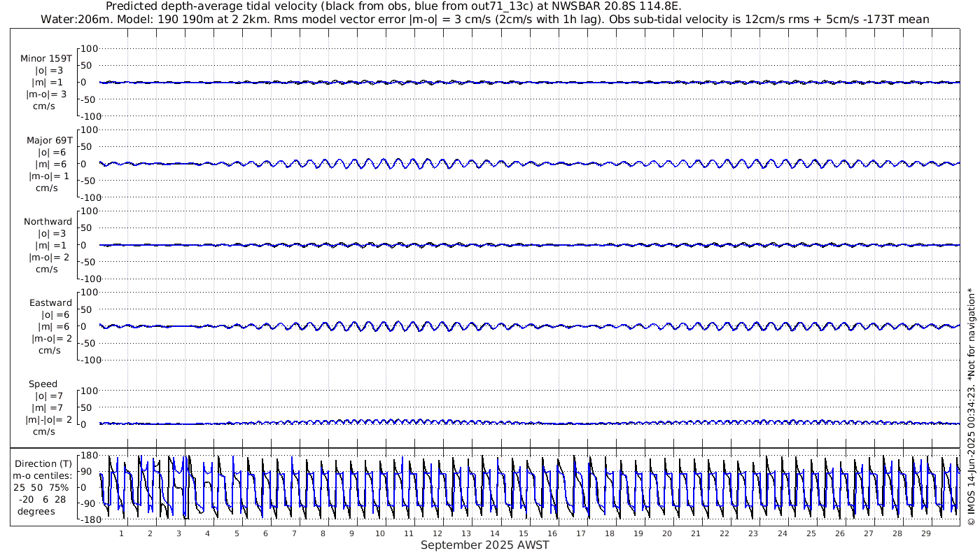Click the '|m|-|o|= 2' Speed statistic
The height and width of the screenshot is (560, 980).
(49, 419)
